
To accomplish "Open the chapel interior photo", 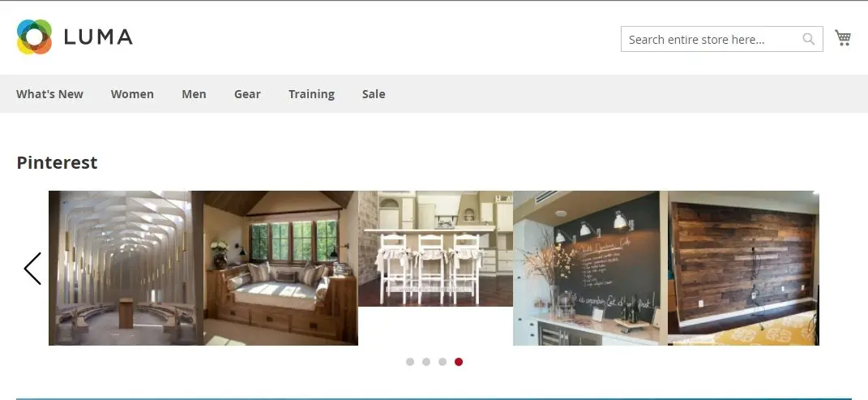I will tap(126, 268).
